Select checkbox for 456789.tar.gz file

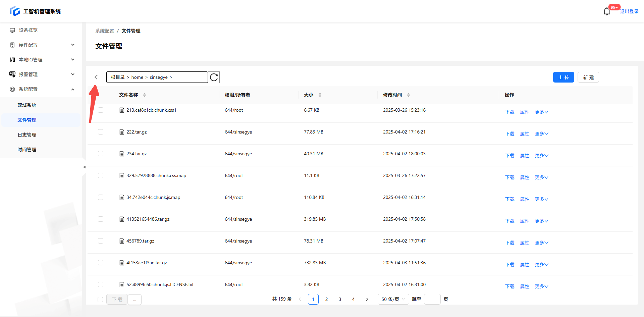[101, 241]
